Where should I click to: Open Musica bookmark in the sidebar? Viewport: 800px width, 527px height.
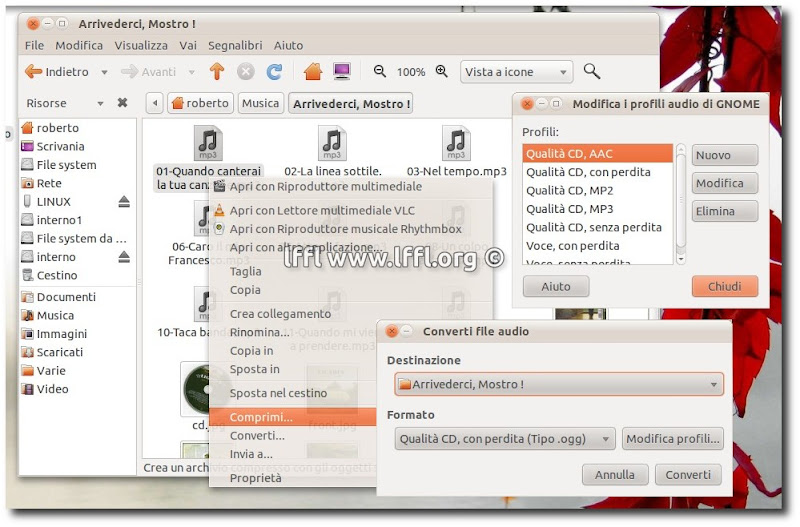[48, 315]
